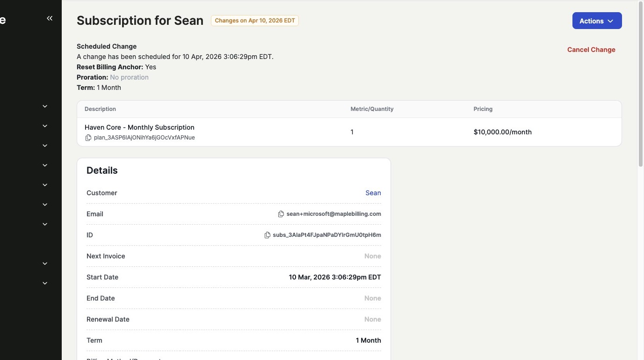Expand the sixth sidebar chevron section

45,205
